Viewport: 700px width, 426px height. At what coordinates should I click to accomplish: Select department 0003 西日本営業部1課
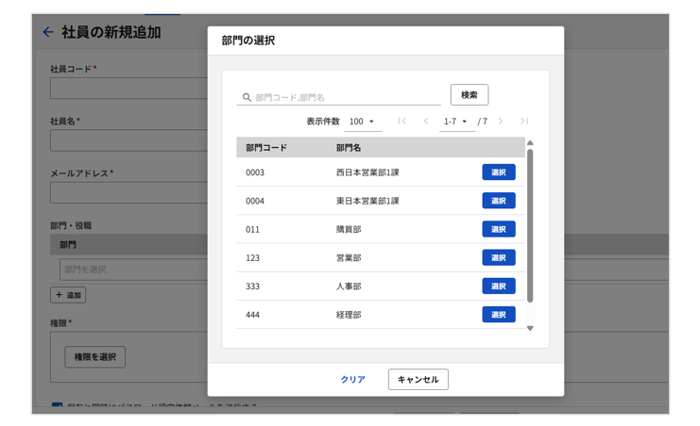click(x=499, y=172)
